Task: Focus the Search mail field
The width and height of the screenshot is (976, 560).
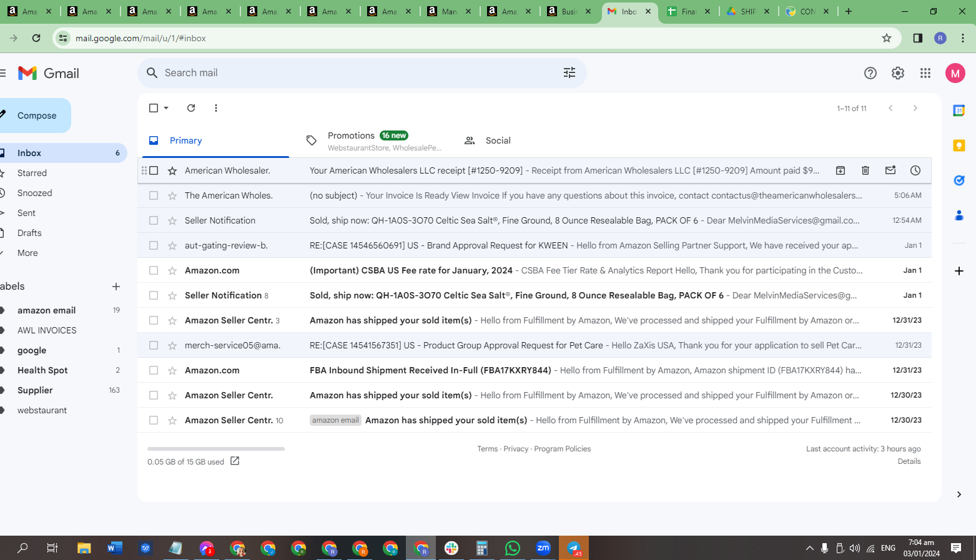Action: [362, 73]
